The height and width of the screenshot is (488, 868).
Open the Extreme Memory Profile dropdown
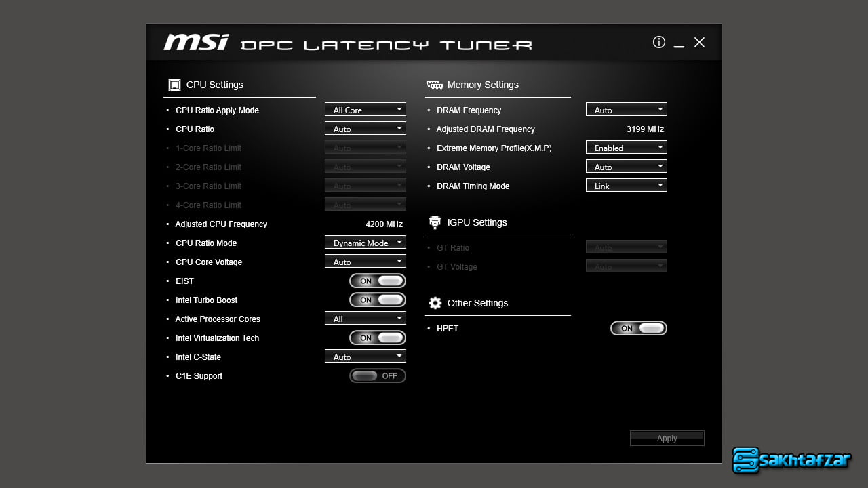point(626,148)
